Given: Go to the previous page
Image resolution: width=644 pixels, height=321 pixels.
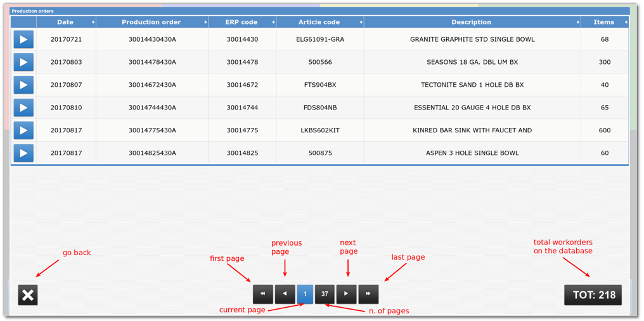Looking at the screenshot, I should click(285, 294).
